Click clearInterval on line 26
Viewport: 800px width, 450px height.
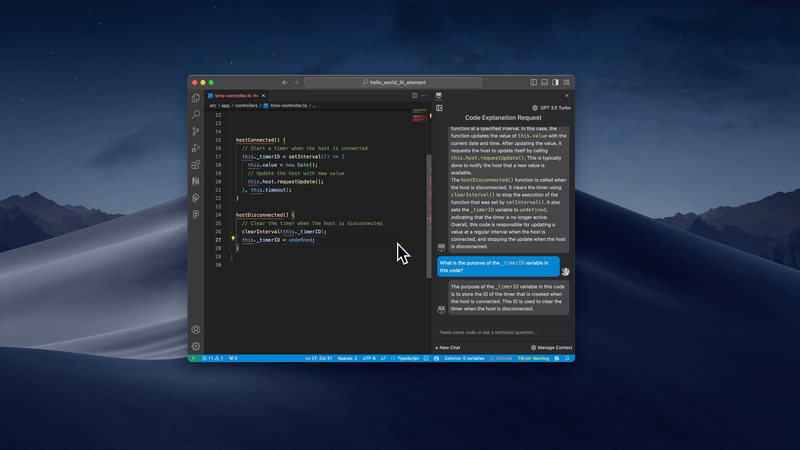(261, 232)
